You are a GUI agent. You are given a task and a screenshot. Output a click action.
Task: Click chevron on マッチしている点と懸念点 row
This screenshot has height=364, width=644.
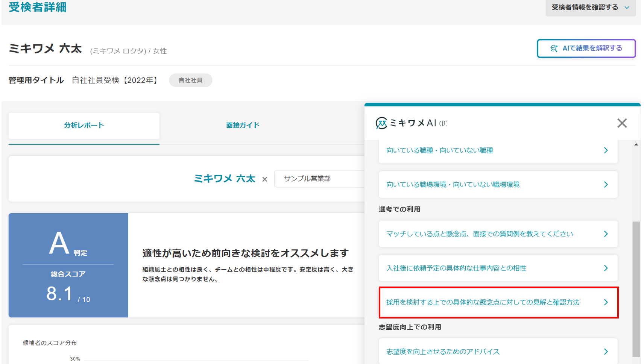point(606,234)
